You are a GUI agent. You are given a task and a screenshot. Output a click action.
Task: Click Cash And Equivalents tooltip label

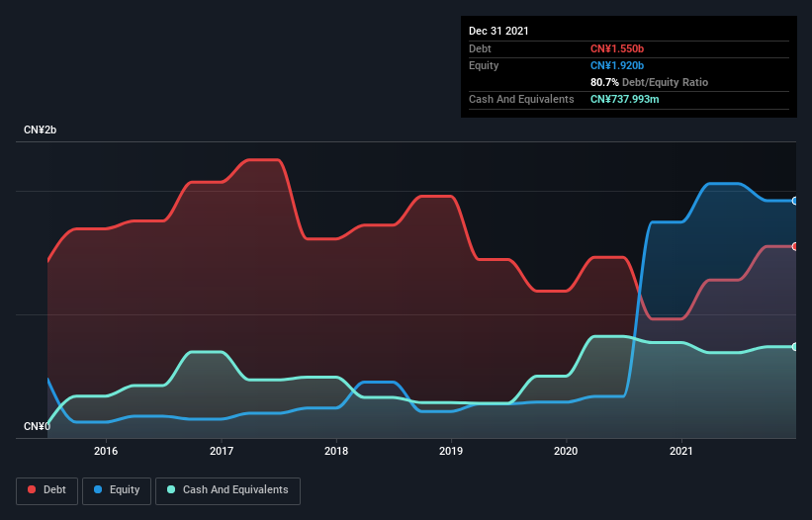[521, 99]
